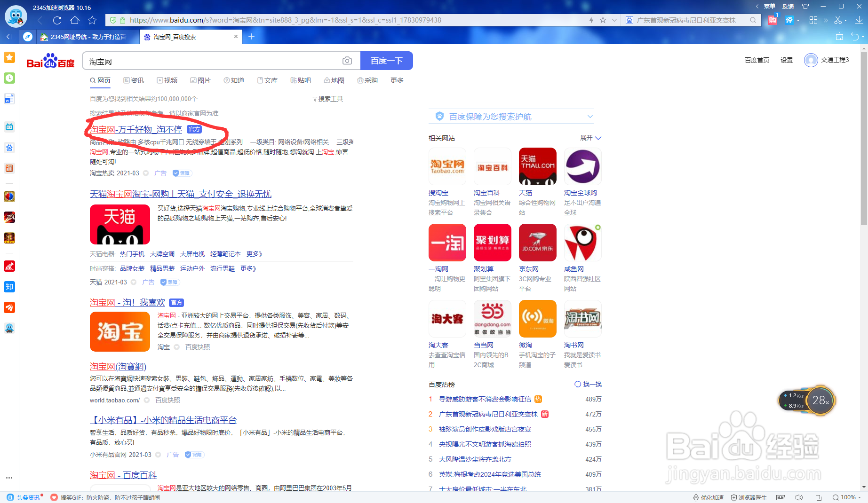The width and height of the screenshot is (868, 503).
Task: Go to browser home page
Action: click(x=75, y=20)
